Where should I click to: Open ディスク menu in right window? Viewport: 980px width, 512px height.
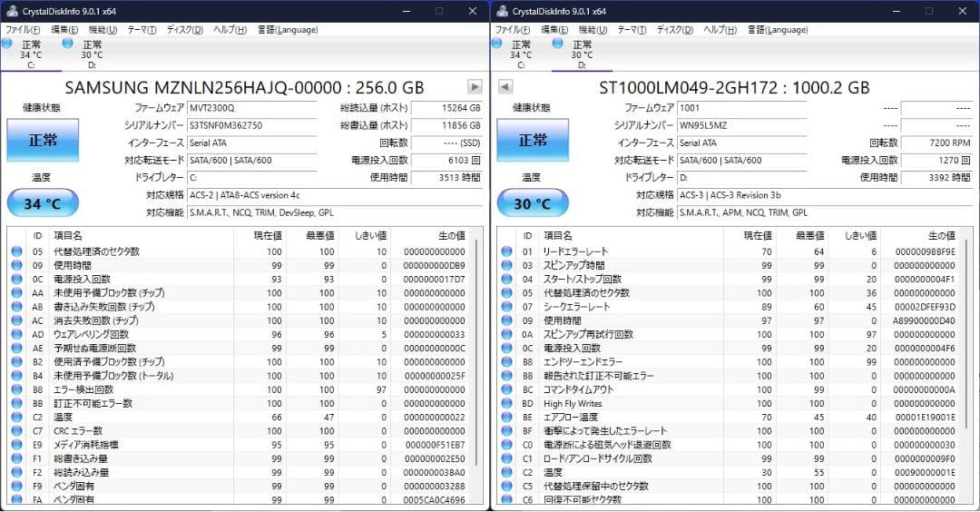point(675,30)
